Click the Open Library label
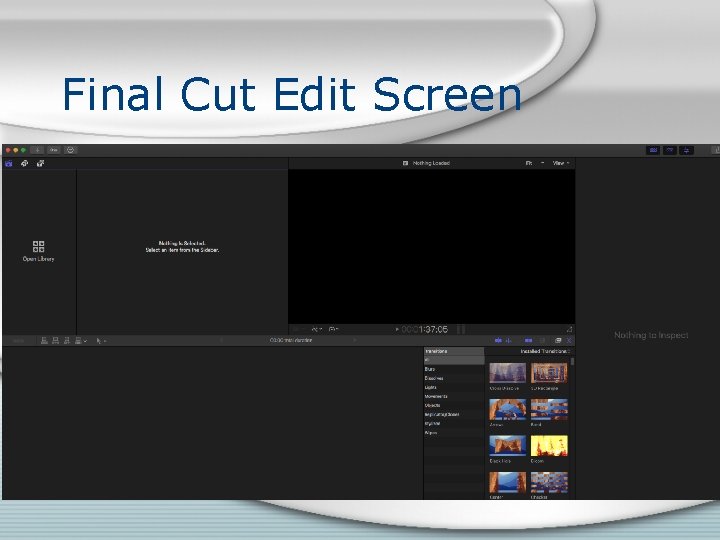The height and width of the screenshot is (540, 720). [39, 259]
